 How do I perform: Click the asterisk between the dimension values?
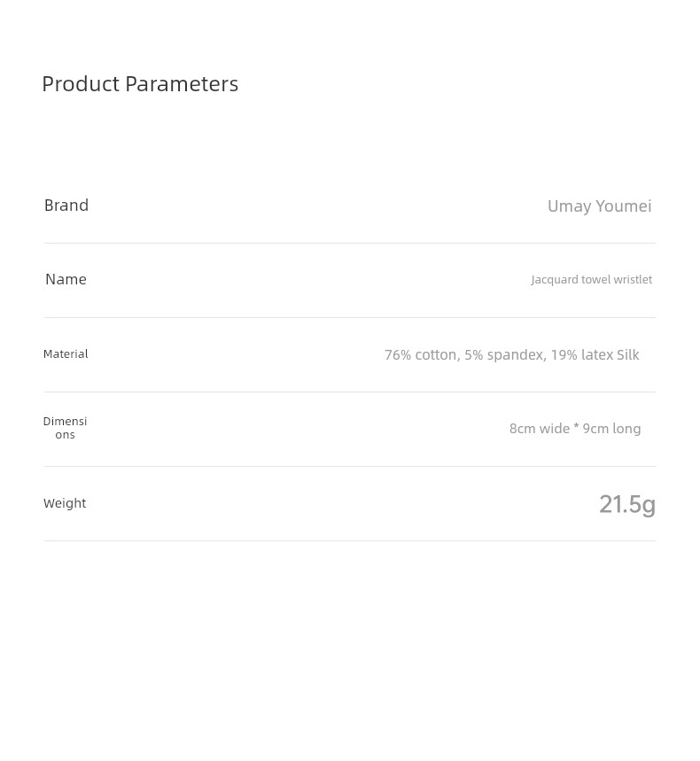click(576, 427)
